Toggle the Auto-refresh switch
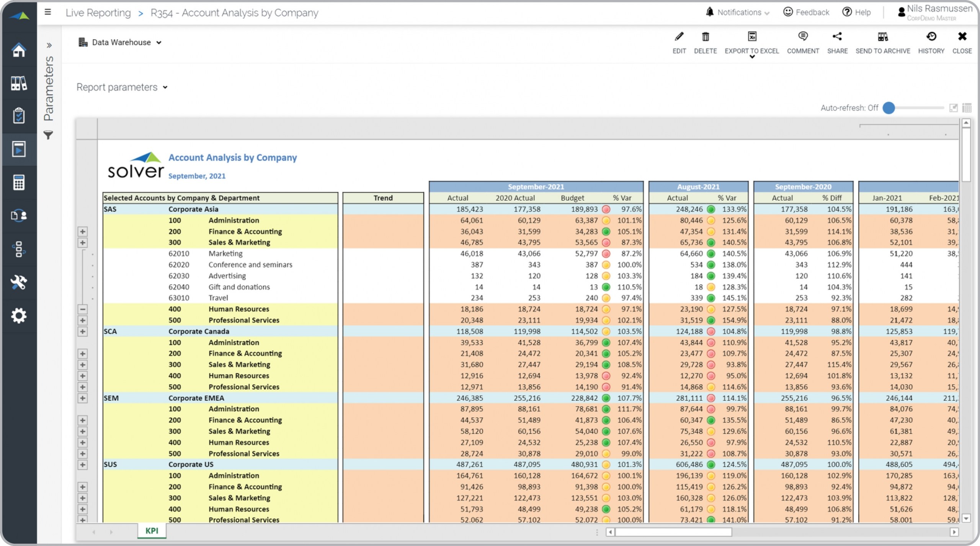The height and width of the screenshot is (546, 980). [x=889, y=108]
